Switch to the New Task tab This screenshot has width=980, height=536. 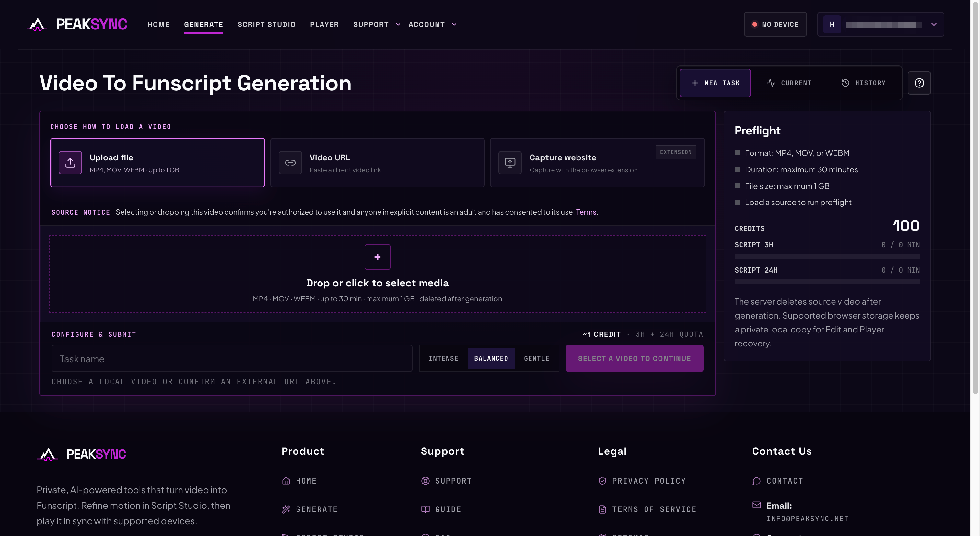[715, 83]
